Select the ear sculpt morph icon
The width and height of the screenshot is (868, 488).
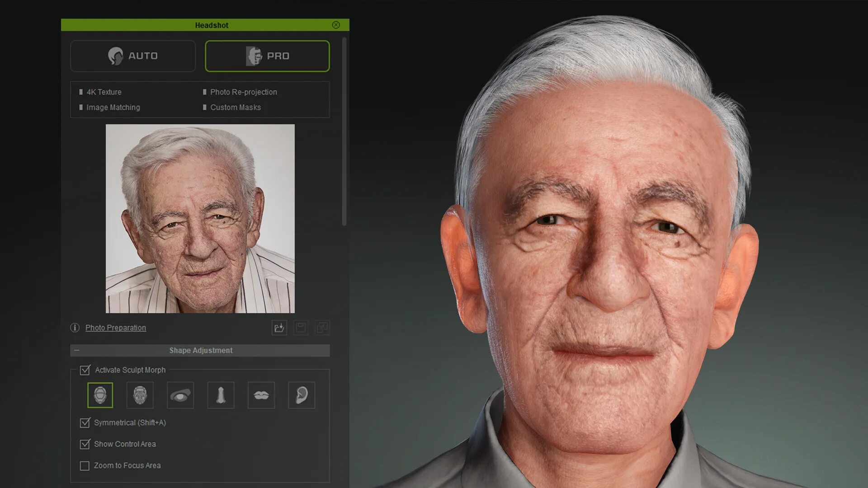302,395
